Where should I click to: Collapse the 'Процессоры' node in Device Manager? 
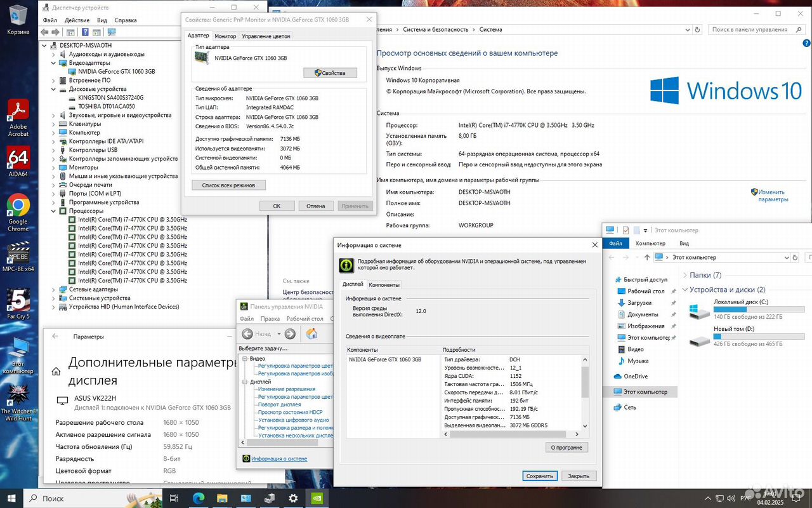54,211
